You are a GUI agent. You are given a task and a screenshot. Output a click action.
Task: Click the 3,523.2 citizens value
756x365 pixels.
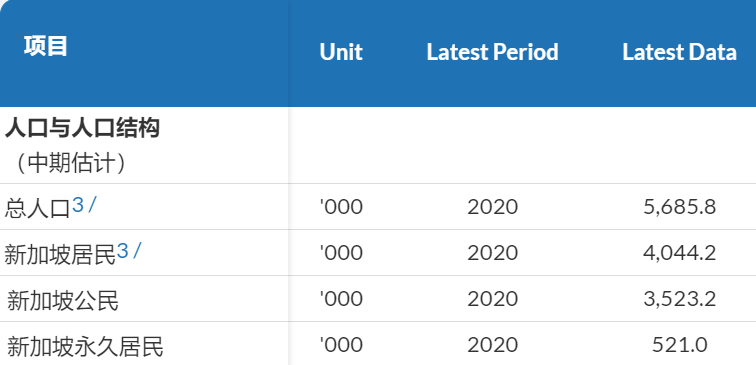(679, 299)
